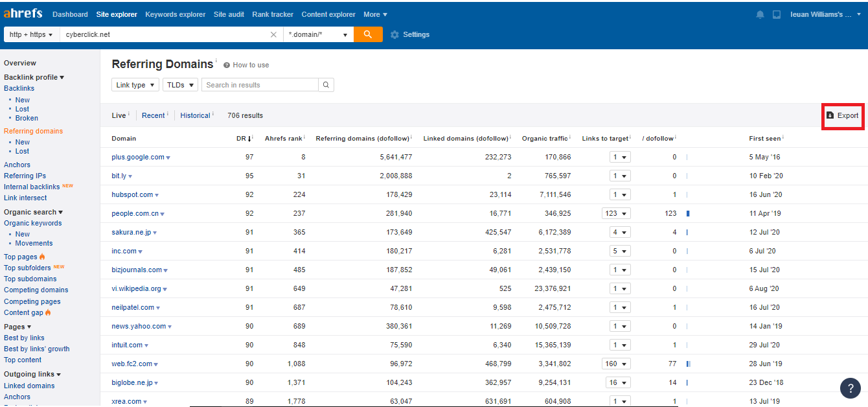Click the First seen column header
This screenshot has height=407, width=868.
[x=766, y=138]
